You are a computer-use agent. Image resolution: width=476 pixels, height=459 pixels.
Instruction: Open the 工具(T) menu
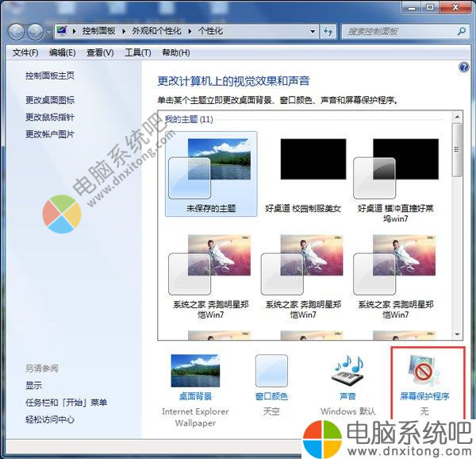coord(137,52)
